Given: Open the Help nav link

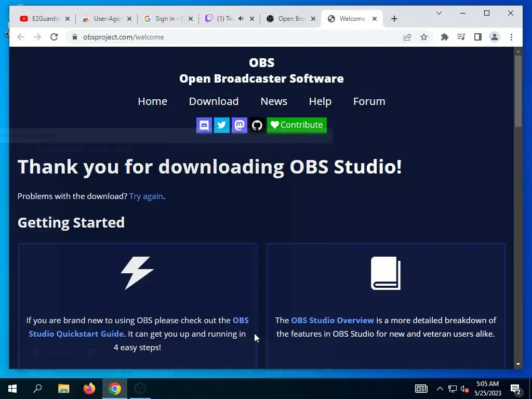Looking at the screenshot, I should tap(320, 101).
